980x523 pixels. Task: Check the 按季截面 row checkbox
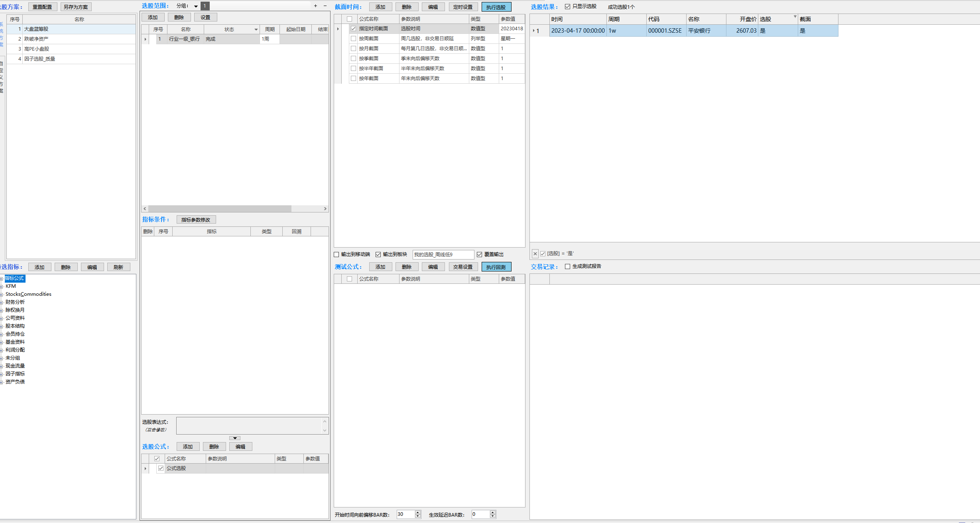(353, 59)
